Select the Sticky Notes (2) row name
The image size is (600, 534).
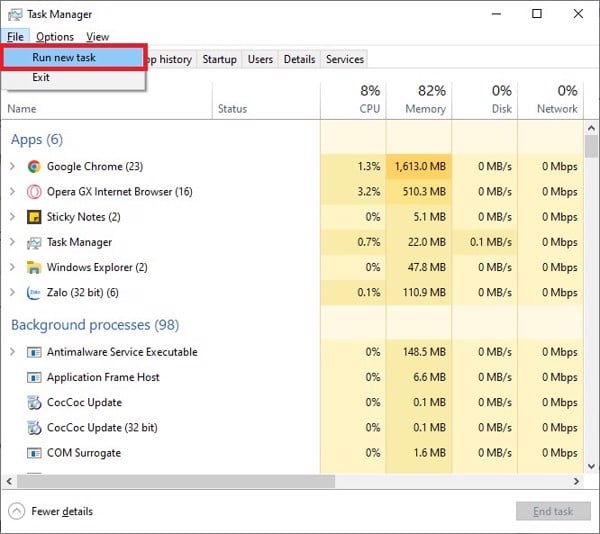click(83, 217)
